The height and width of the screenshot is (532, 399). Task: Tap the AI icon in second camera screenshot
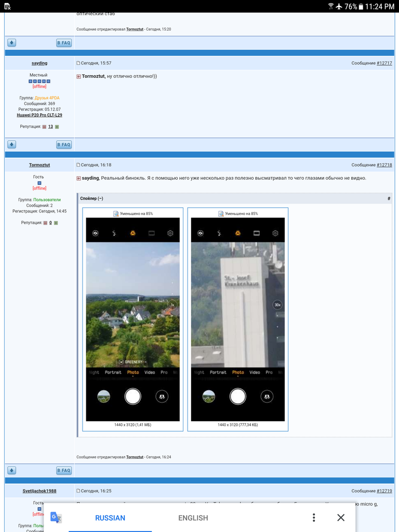[238, 233]
